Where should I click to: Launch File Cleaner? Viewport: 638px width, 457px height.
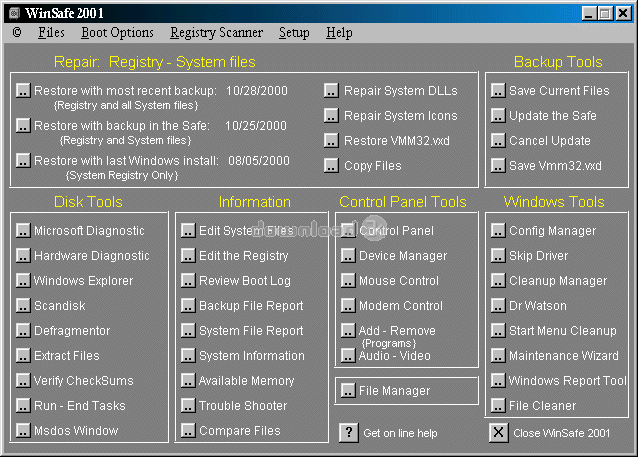(x=498, y=406)
